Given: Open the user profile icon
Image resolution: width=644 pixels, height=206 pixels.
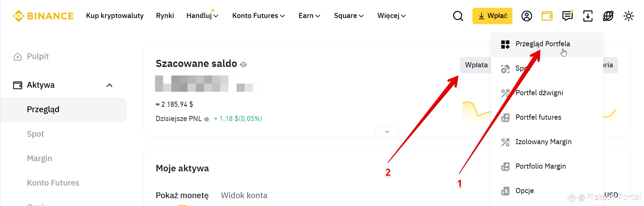Looking at the screenshot, I should 527,16.
